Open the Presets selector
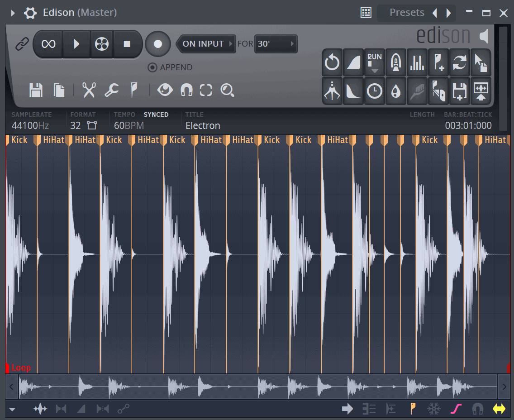Screen dimensions: 514x420 (x=407, y=13)
